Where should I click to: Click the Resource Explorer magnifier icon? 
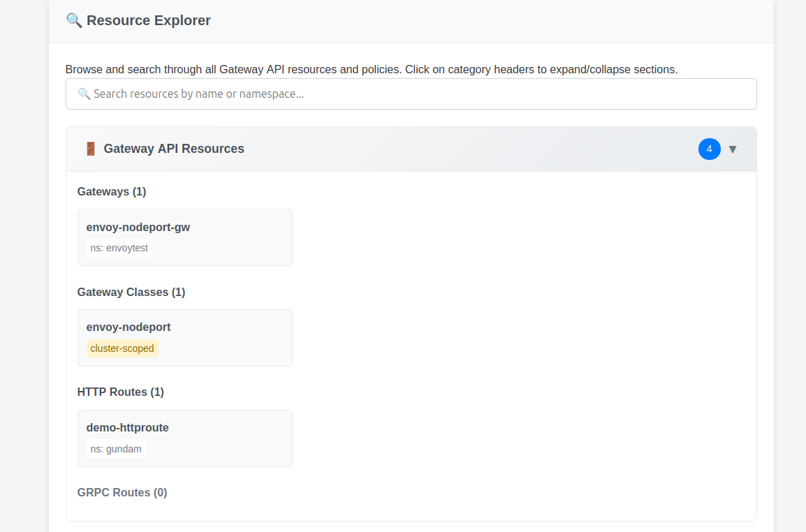click(74, 20)
